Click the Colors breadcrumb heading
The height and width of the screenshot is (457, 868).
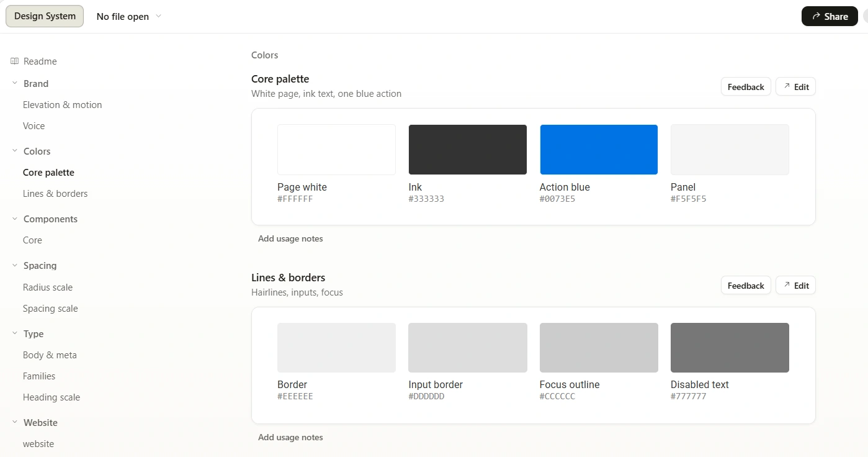click(264, 55)
